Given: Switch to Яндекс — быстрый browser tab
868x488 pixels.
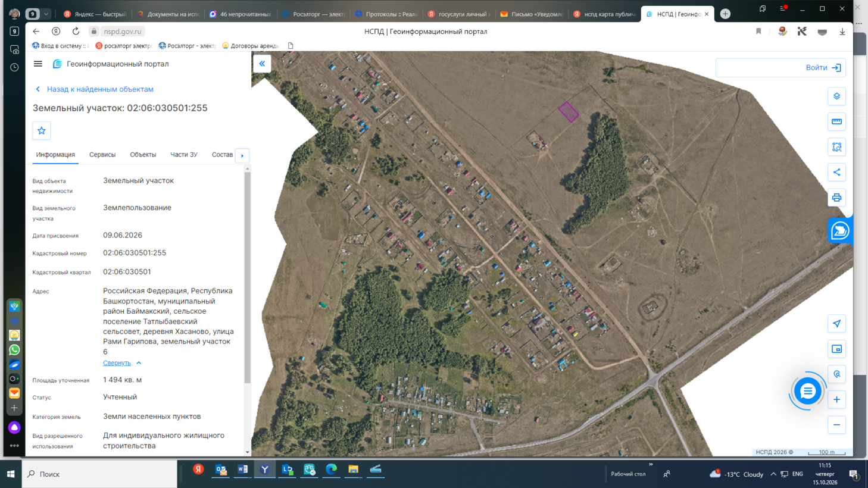Looking at the screenshot, I should pos(95,14).
